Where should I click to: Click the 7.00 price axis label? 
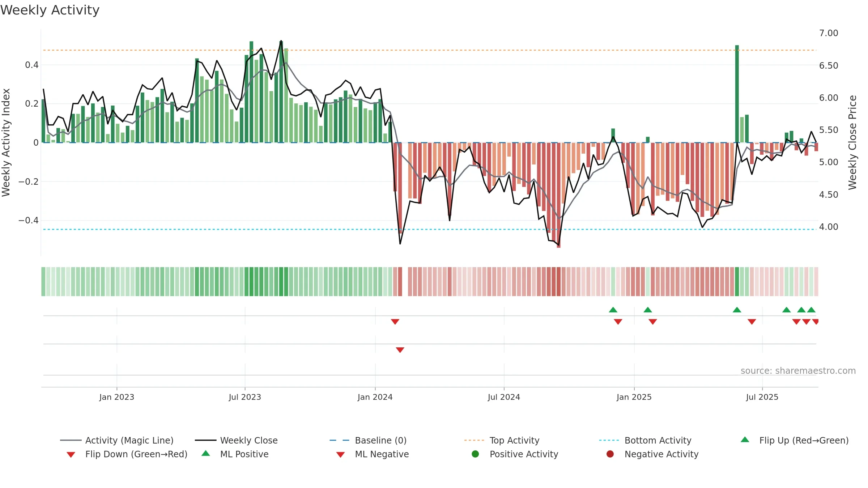click(x=829, y=33)
